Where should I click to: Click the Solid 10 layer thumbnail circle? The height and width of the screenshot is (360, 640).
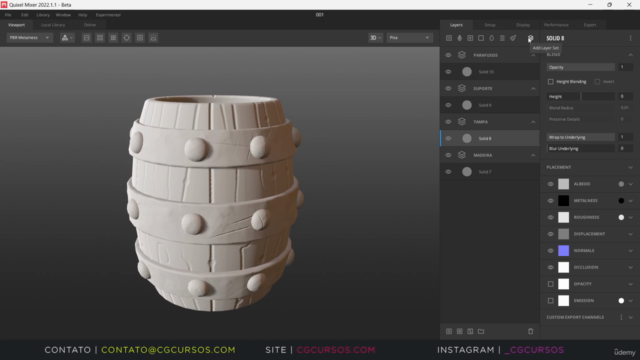coord(467,72)
